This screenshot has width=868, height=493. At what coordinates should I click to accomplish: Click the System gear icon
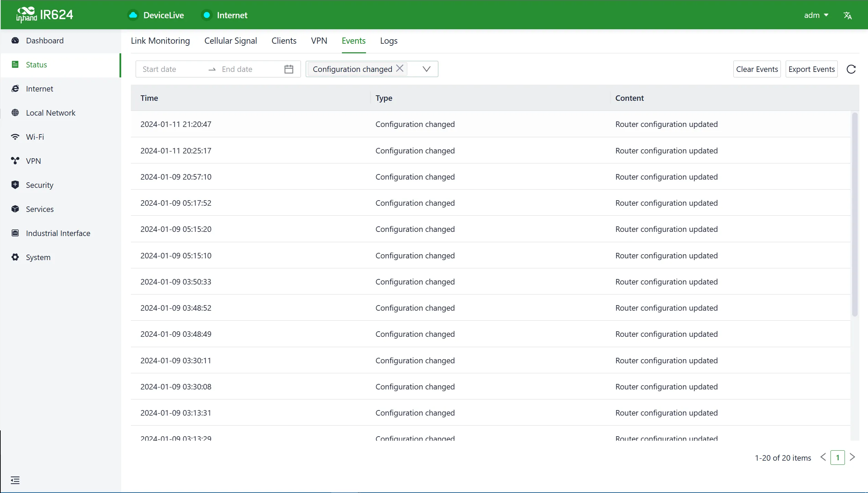pos(15,257)
